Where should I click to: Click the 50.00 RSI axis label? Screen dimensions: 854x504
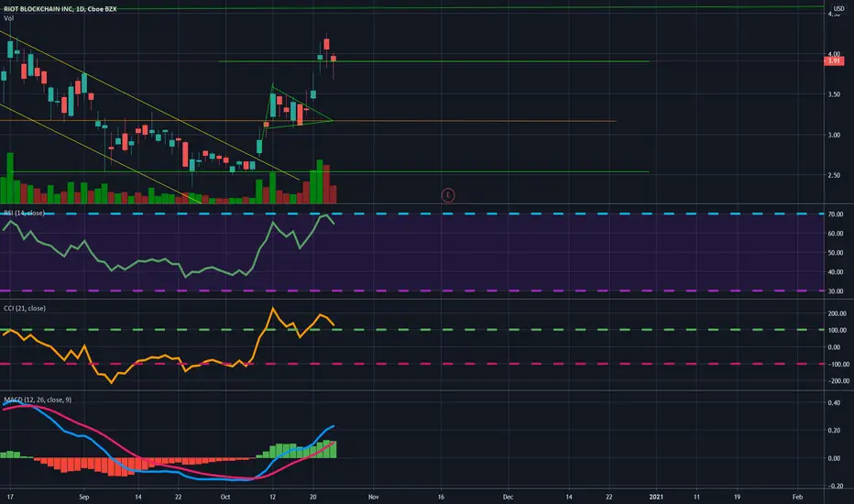(836, 253)
